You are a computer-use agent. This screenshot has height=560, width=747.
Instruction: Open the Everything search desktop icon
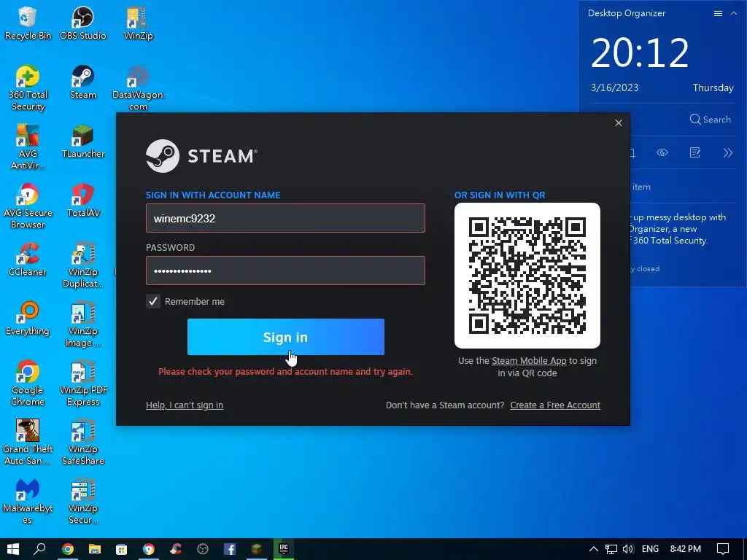click(x=28, y=319)
